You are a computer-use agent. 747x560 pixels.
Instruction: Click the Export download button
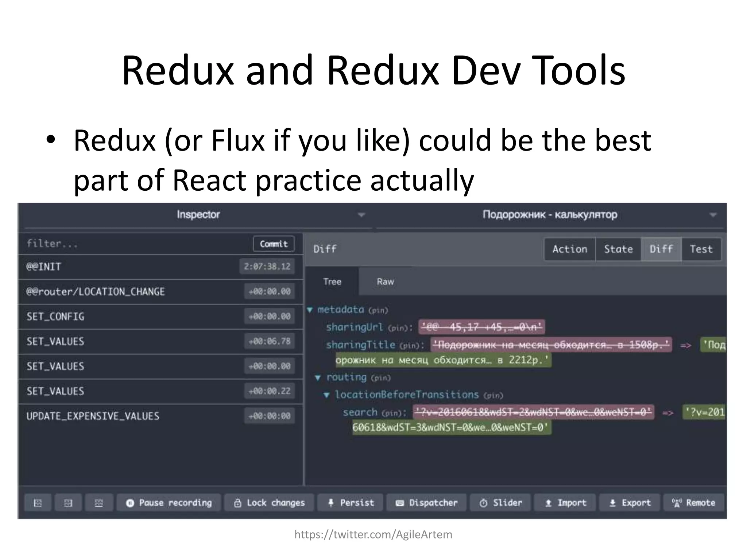[x=630, y=503]
